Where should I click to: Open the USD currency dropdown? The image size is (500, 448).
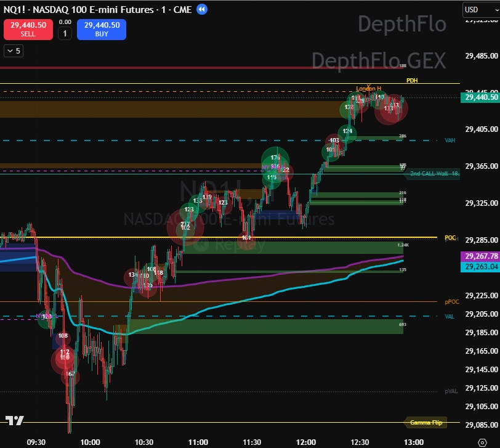tap(482, 10)
